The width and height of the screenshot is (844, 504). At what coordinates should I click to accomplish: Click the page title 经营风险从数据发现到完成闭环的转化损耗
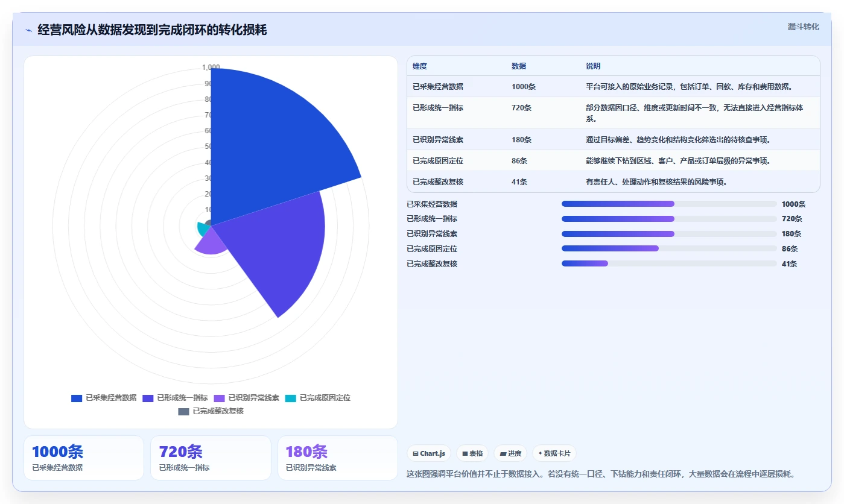pyautogui.click(x=152, y=30)
